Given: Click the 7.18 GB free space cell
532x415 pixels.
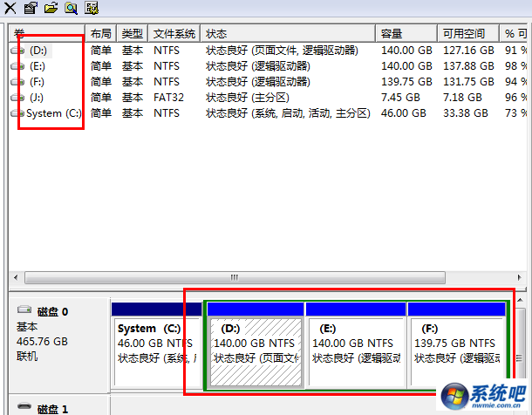Looking at the screenshot, I should (x=462, y=98).
